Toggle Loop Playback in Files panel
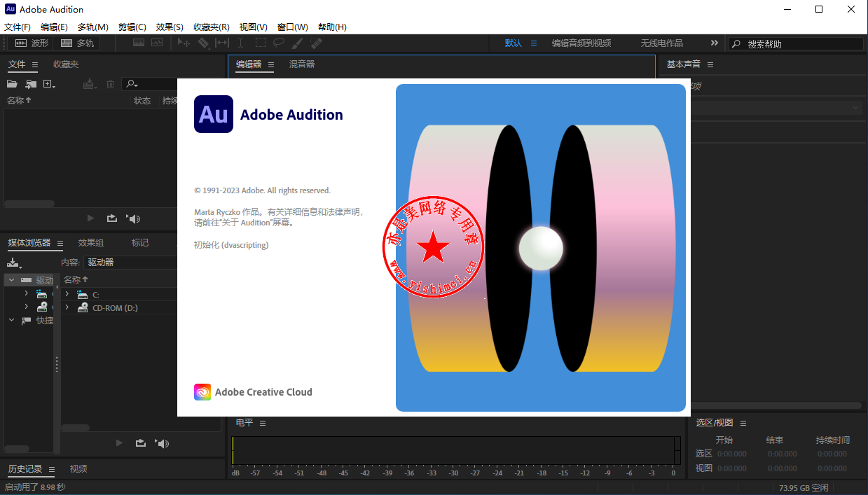 (x=112, y=218)
